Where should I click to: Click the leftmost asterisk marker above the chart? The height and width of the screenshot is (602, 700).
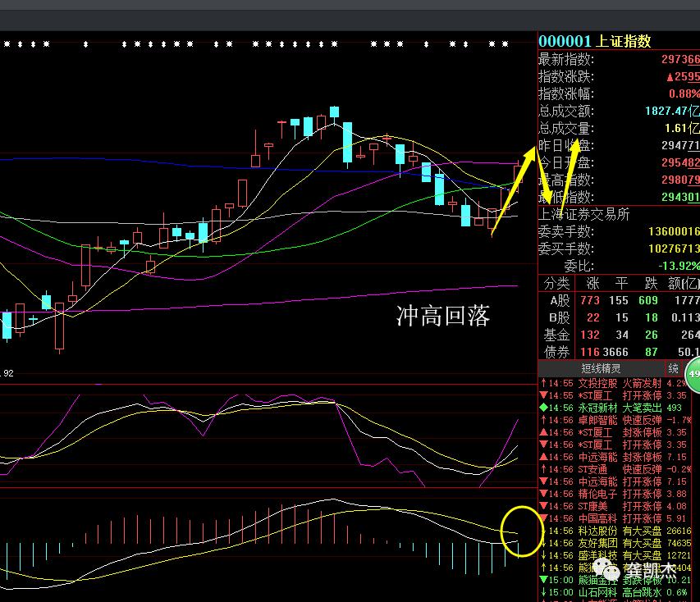click(7, 43)
